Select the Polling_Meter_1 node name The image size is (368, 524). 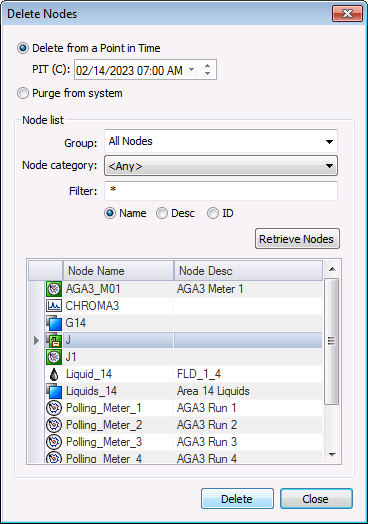104,408
